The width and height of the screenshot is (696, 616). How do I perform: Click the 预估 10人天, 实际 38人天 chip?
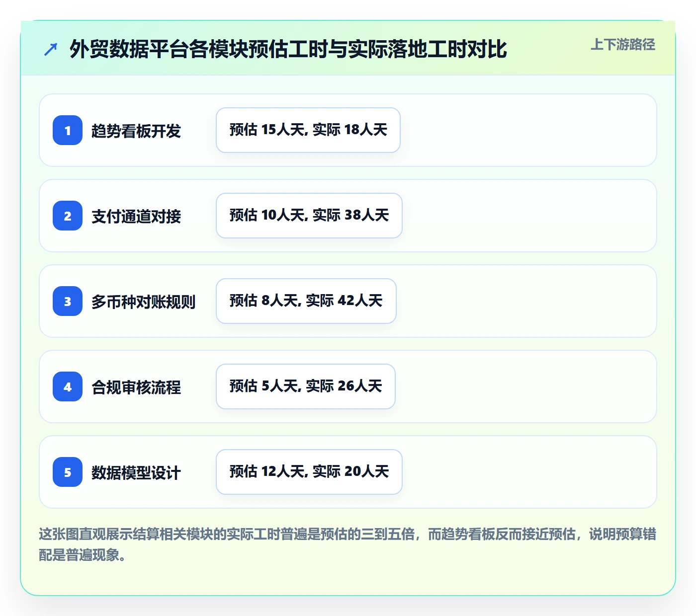[309, 216]
